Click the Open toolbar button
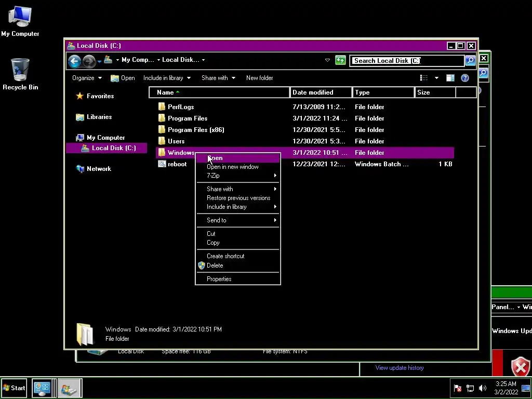Viewport: 532px width, 399px height. point(123,78)
